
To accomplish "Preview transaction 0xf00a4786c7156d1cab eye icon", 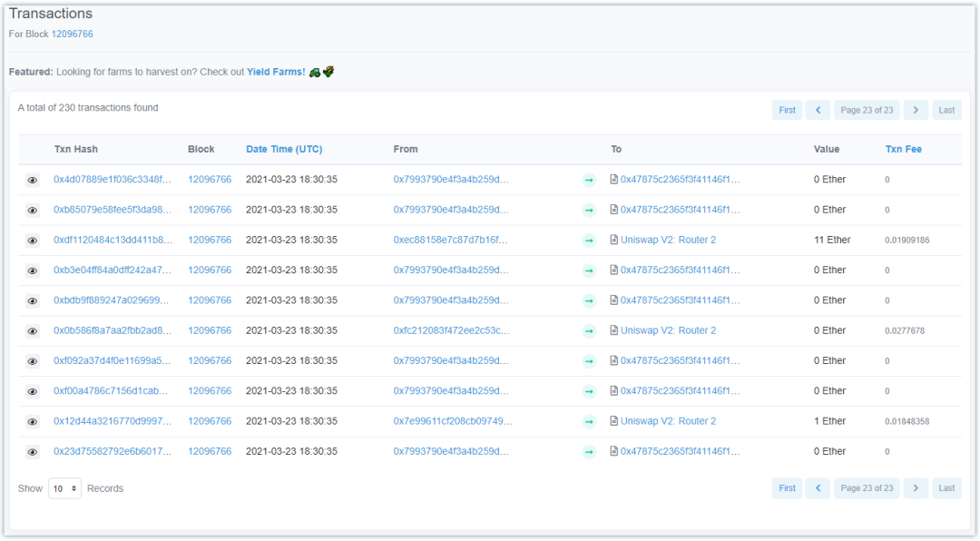I will pos(33,391).
